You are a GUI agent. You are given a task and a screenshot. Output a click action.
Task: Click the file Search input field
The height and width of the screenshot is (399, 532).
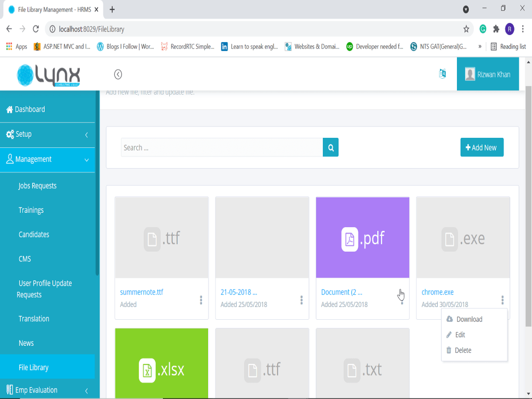click(x=222, y=147)
